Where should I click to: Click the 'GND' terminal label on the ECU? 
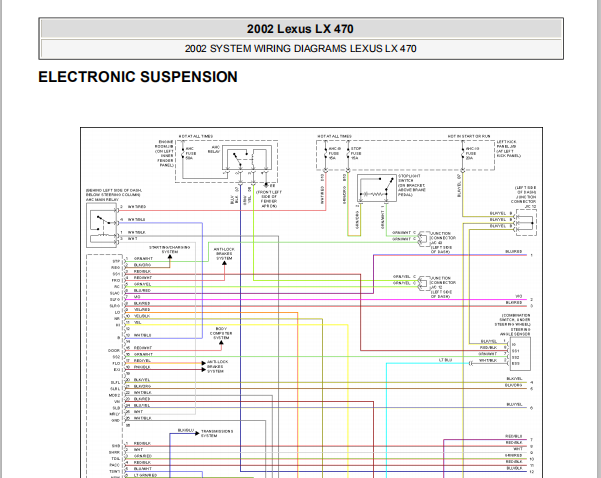[115, 421]
